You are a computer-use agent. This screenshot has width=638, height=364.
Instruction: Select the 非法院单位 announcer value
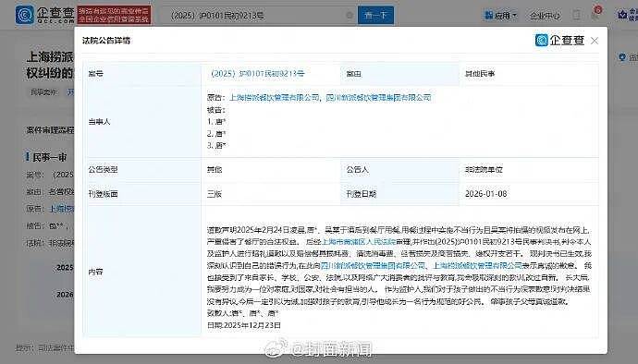pos(484,170)
